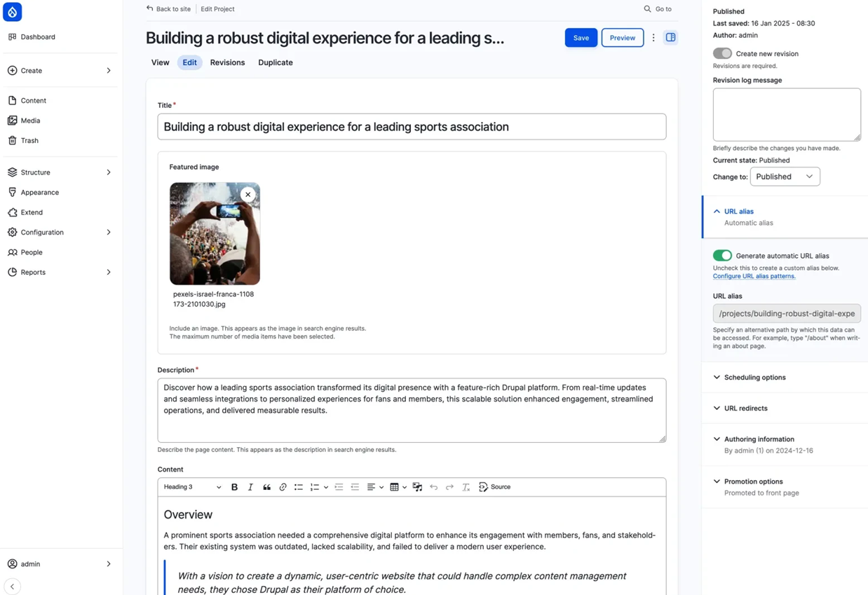Insert a bulleted list
The image size is (868, 595).
[299, 487]
